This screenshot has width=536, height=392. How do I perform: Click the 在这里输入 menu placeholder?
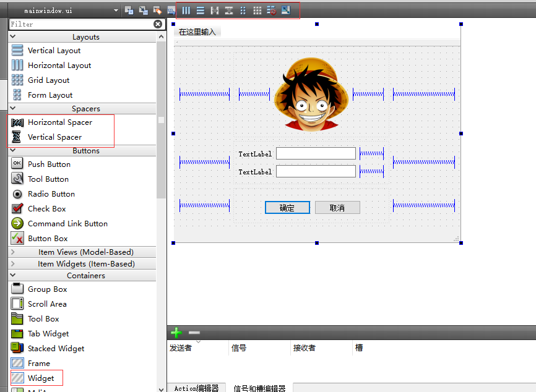197,32
